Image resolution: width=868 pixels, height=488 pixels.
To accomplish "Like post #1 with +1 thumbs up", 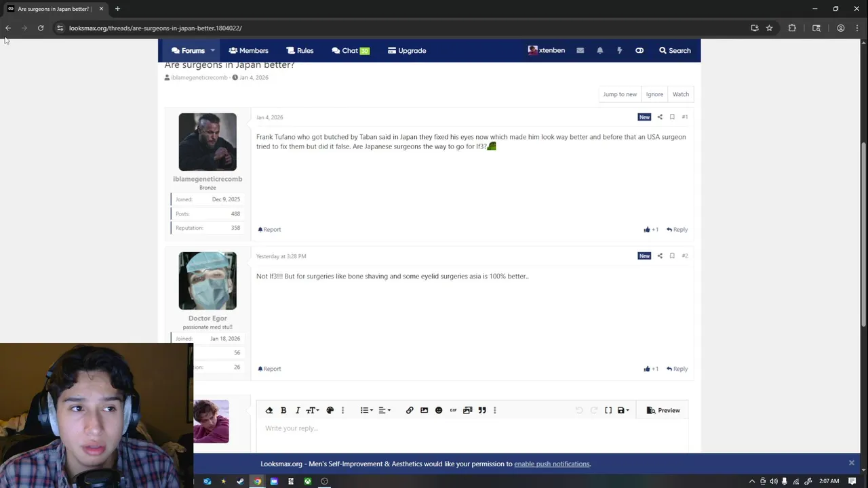I will click(651, 230).
